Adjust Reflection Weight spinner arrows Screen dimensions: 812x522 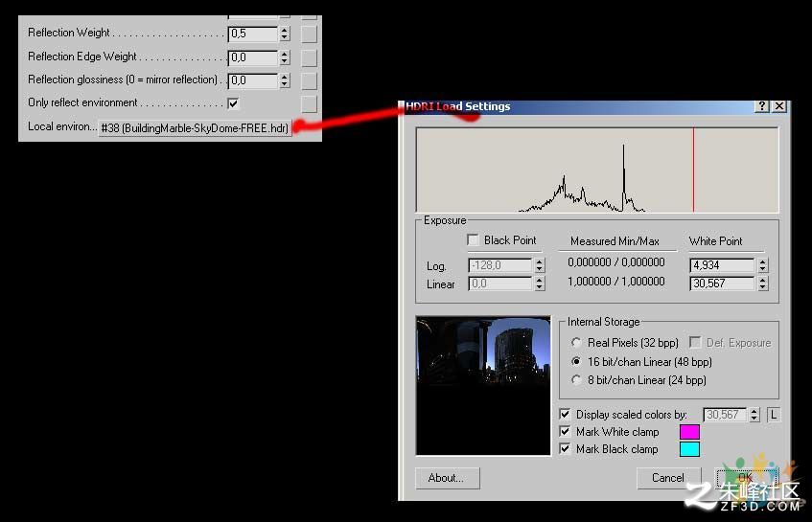click(x=285, y=34)
